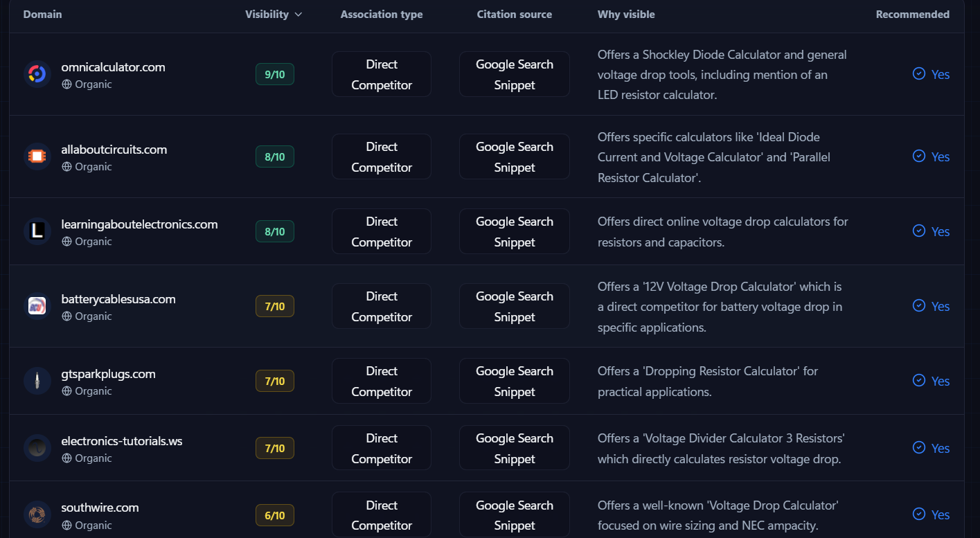Click 'Voltage Divider Calculator 3 Resistors' description
Screen dimensions: 980x538
pyautogui.click(x=721, y=448)
